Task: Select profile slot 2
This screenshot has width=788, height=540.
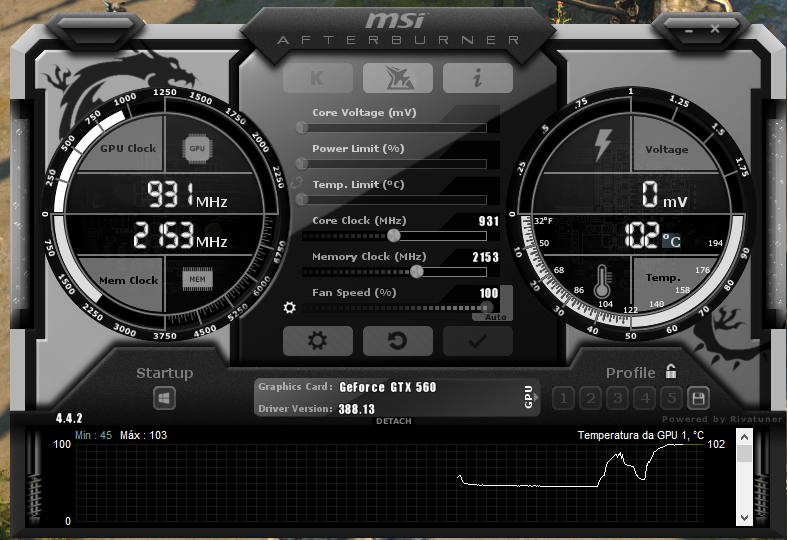Action: pos(590,399)
